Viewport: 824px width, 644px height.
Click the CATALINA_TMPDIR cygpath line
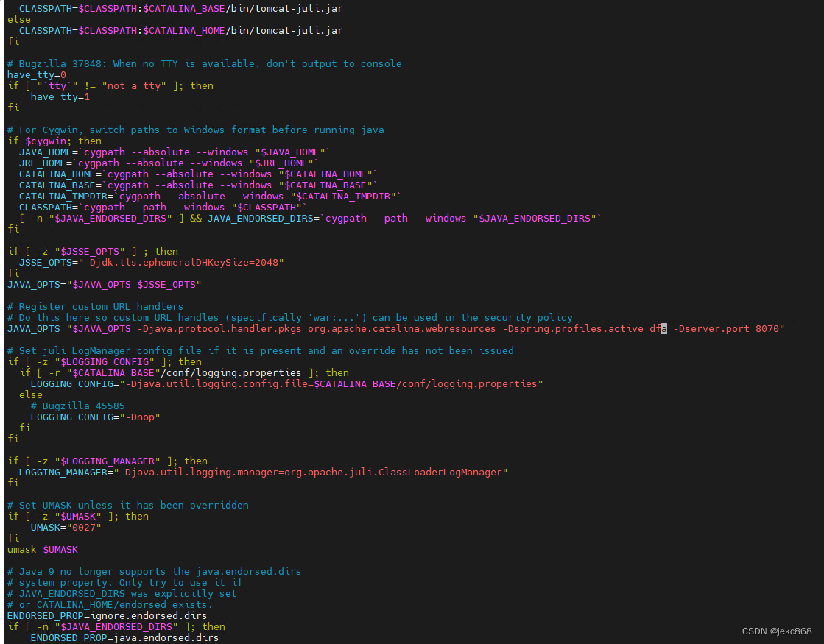pyautogui.click(x=210, y=197)
